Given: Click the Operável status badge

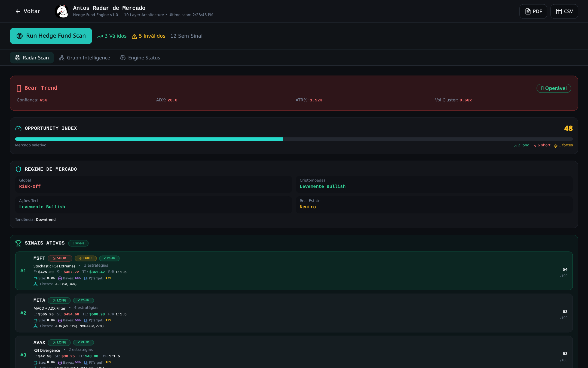Looking at the screenshot, I should tap(554, 88).
